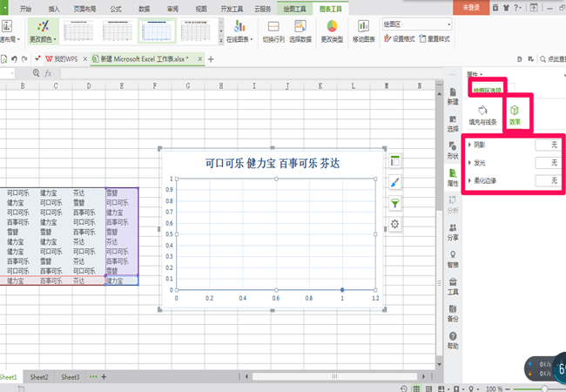Open the 审阅 ribbon tab

point(173,9)
